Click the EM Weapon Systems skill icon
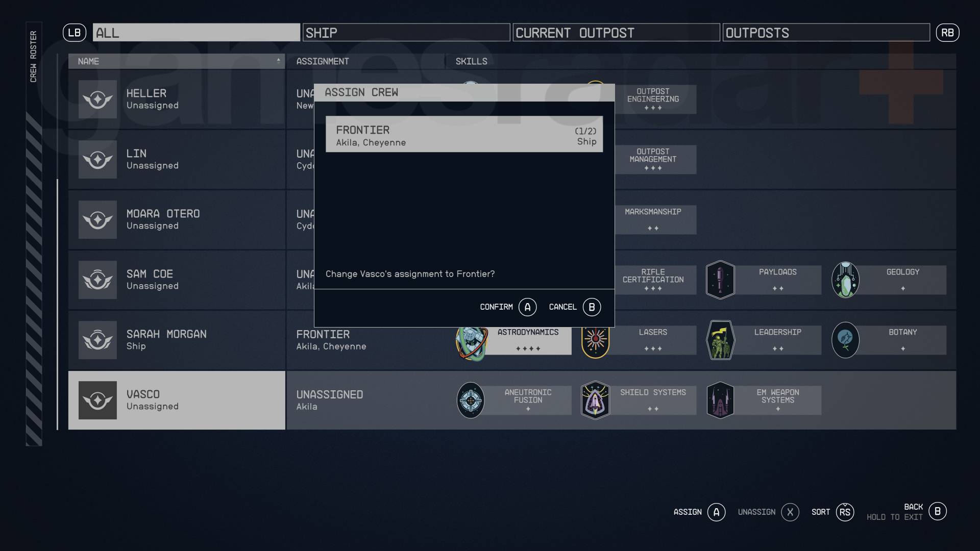This screenshot has height=551, width=980. point(720,399)
